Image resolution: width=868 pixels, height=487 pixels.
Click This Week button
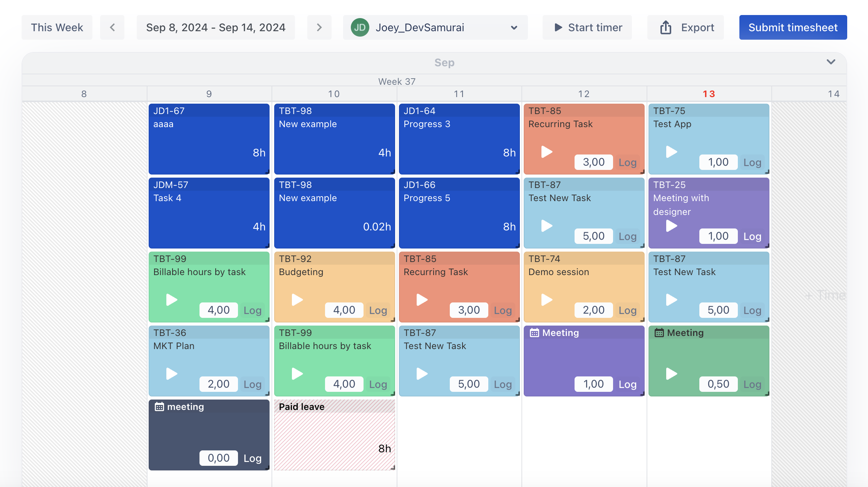point(57,28)
